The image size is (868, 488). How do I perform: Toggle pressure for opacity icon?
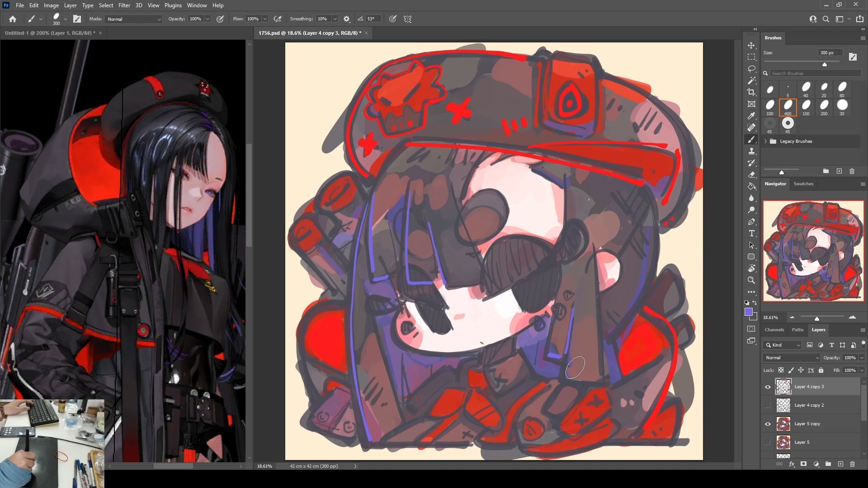(x=220, y=19)
